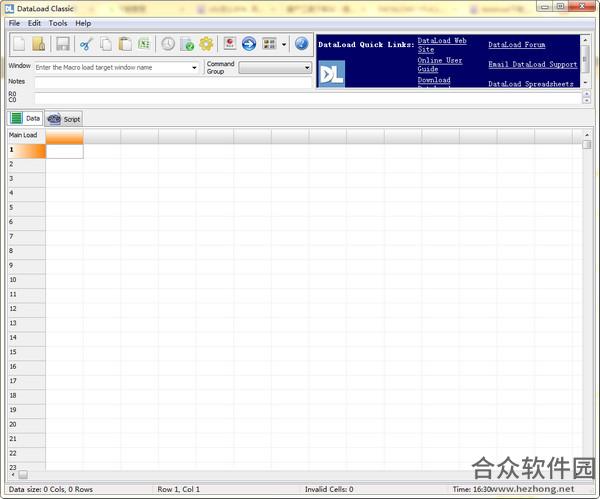
Task: Click the grid horizontal scrollbar left arrow
Action: pyautogui.click(x=13, y=475)
